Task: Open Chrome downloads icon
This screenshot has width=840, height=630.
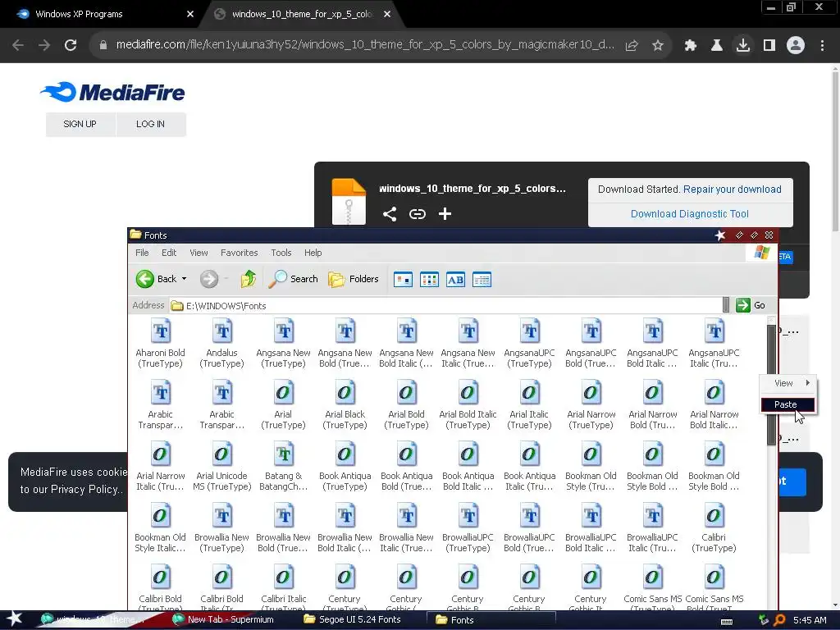Action: [x=743, y=46]
